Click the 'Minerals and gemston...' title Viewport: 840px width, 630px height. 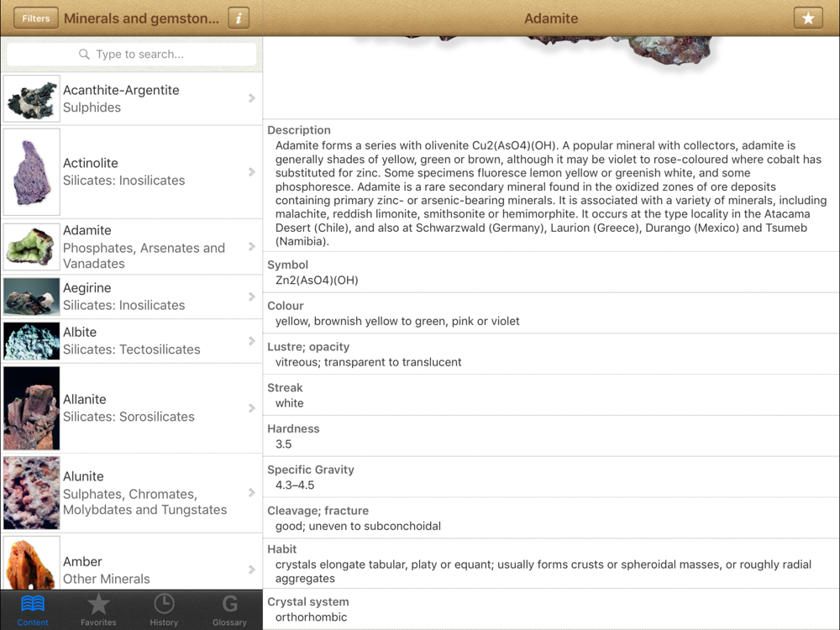(x=141, y=18)
